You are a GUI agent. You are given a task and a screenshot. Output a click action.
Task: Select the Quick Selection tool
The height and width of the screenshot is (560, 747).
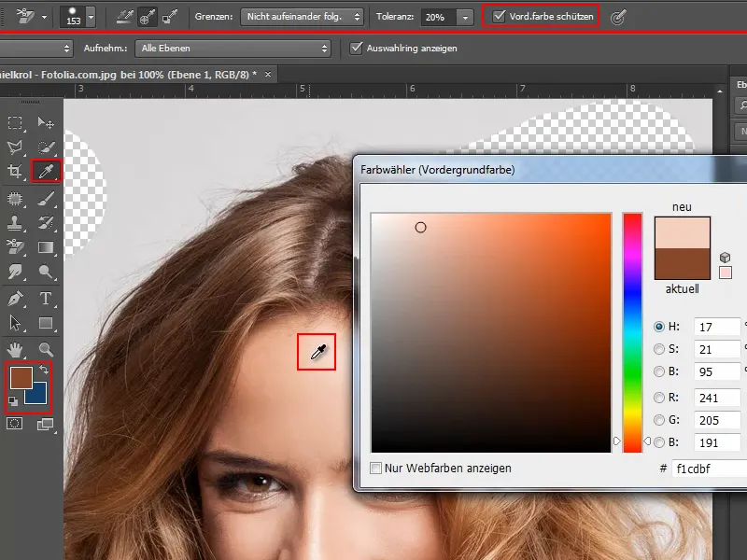[46, 147]
